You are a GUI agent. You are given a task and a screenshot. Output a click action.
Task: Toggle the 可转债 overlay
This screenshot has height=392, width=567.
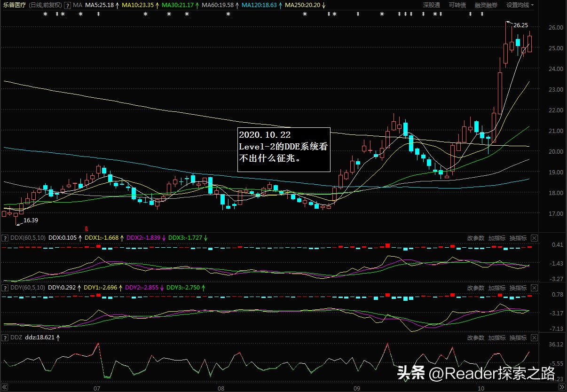pos(457,5)
